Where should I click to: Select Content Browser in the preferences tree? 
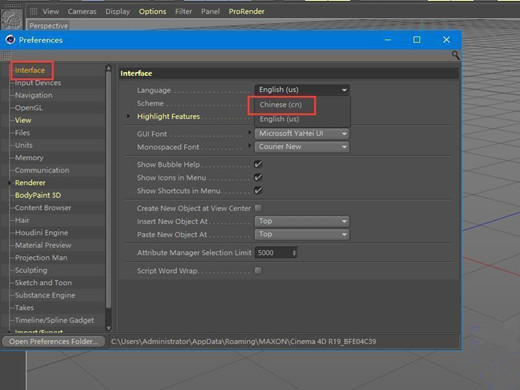click(x=43, y=208)
